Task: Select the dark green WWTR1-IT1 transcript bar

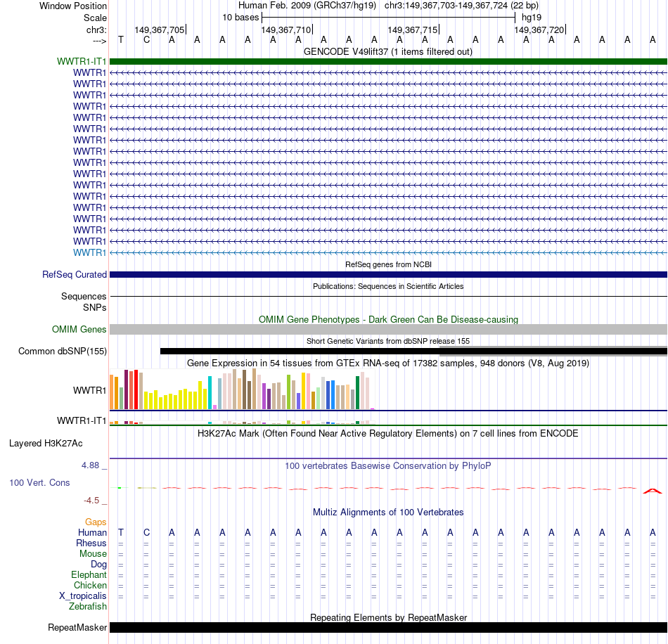Action: point(388,61)
